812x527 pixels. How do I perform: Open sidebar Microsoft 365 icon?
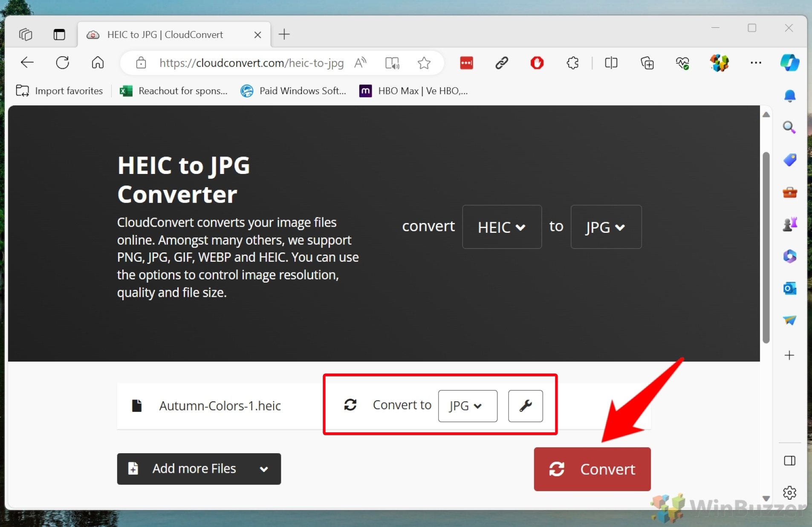coord(790,256)
